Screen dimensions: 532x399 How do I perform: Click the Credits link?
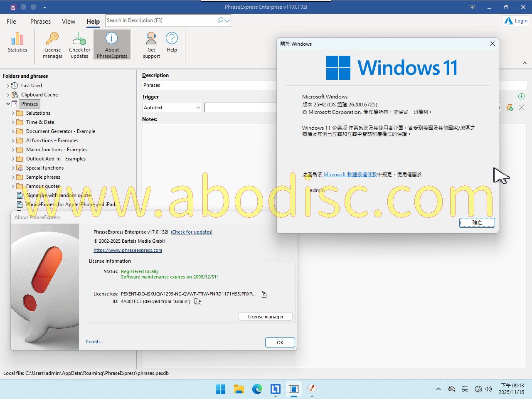pos(93,342)
